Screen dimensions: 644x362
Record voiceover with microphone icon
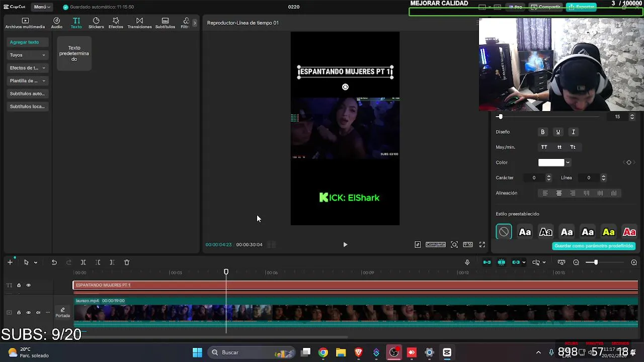tap(467, 262)
